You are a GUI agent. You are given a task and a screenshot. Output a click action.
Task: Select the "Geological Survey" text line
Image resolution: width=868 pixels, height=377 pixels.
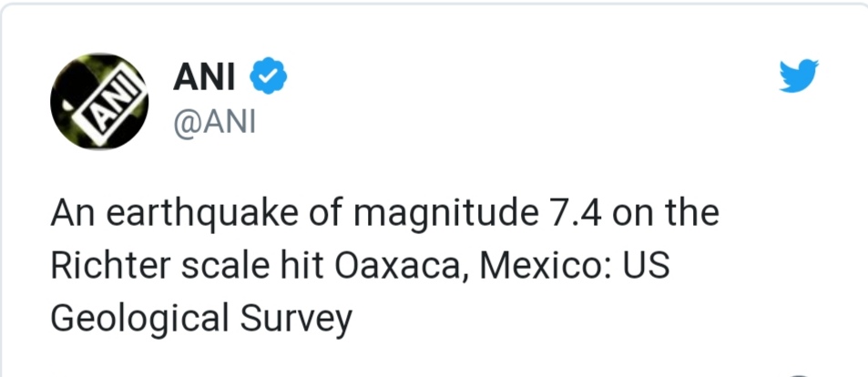200,321
